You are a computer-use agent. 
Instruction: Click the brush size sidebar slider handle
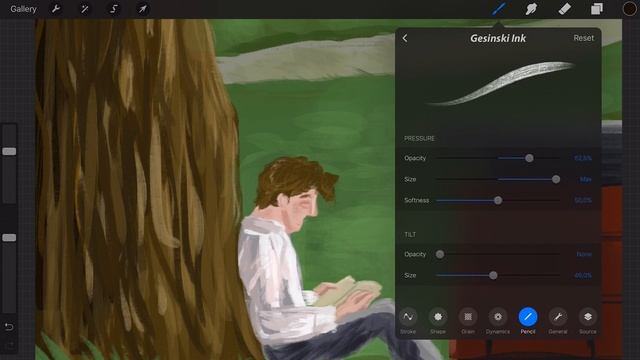[9, 151]
